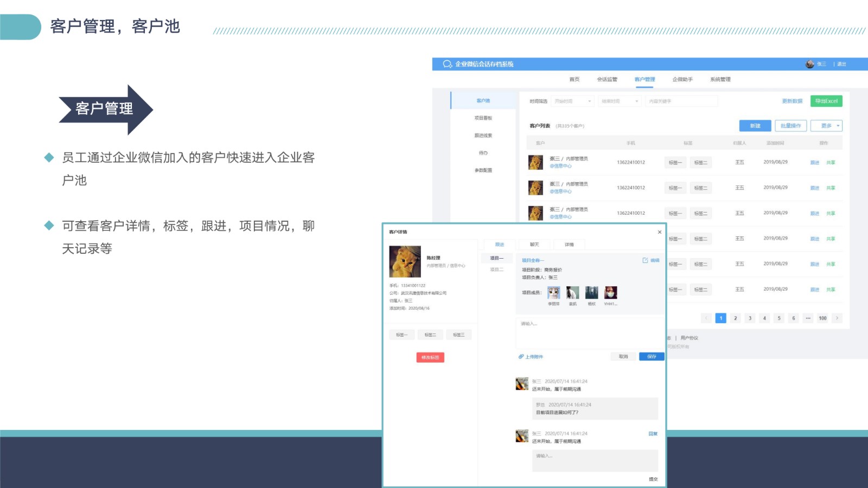Image resolution: width=868 pixels, height=488 pixels.
Task: Jump to page 100 in pagination
Action: (823, 318)
